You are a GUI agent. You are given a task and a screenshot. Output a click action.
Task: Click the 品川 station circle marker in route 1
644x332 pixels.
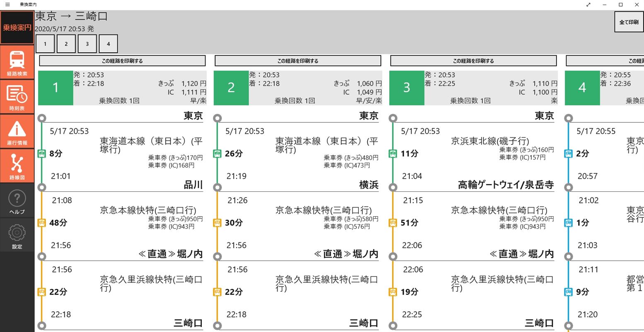pyautogui.click(x=41, y=188)
